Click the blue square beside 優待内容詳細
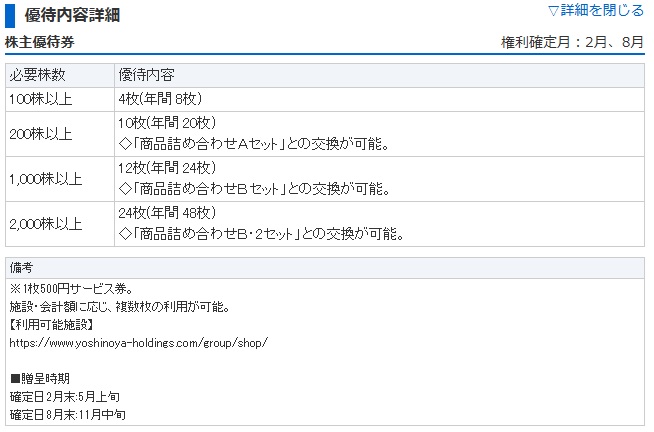 (x=10, y=15)
